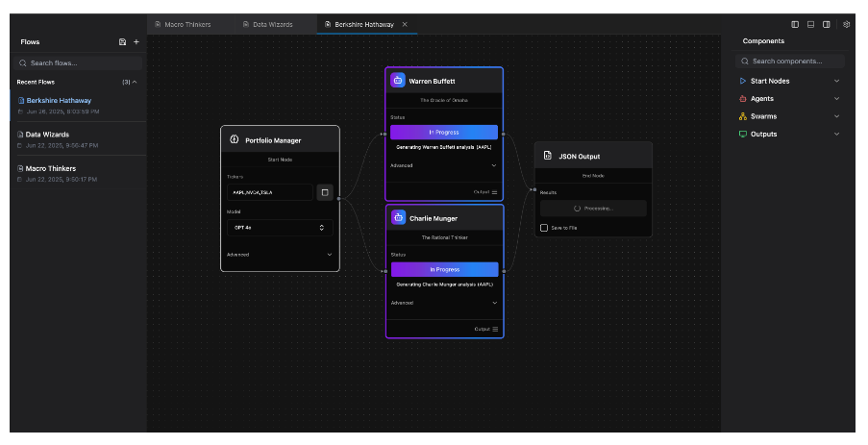
Task: Click the Warren Buffett agent robot icon
Action: point(397,81)
